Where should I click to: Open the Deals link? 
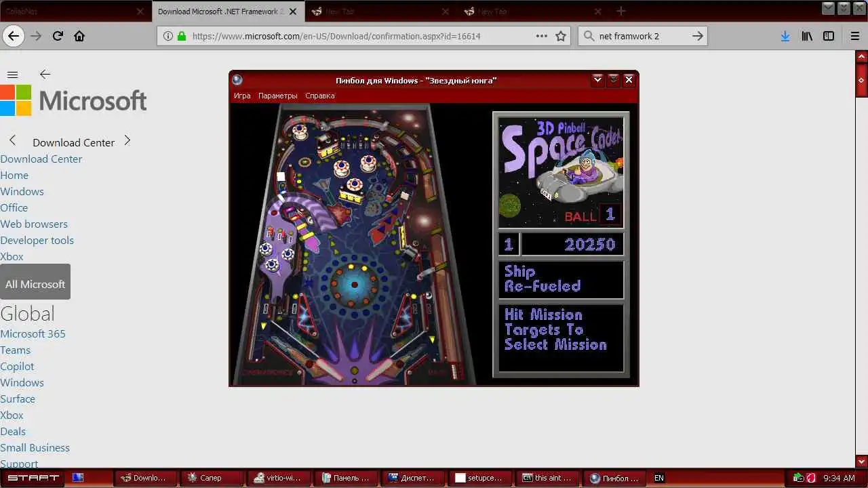(13, 431)
